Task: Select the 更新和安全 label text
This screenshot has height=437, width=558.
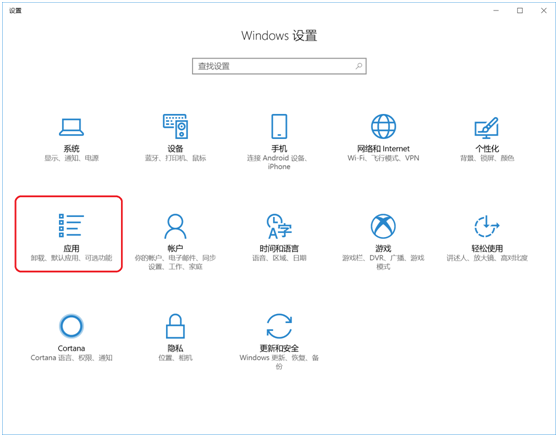Action: coord(279,348)
